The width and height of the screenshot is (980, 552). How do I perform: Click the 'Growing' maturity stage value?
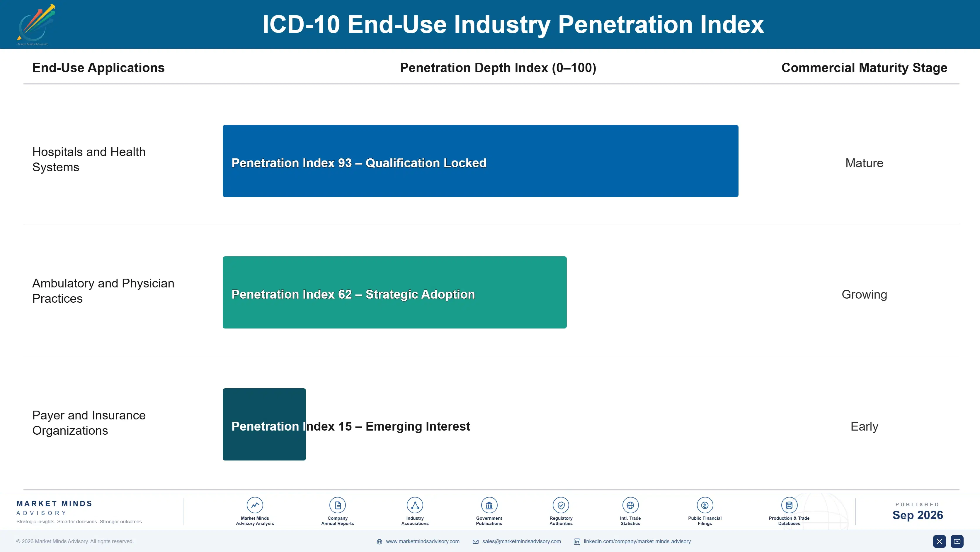pos(864,295)
